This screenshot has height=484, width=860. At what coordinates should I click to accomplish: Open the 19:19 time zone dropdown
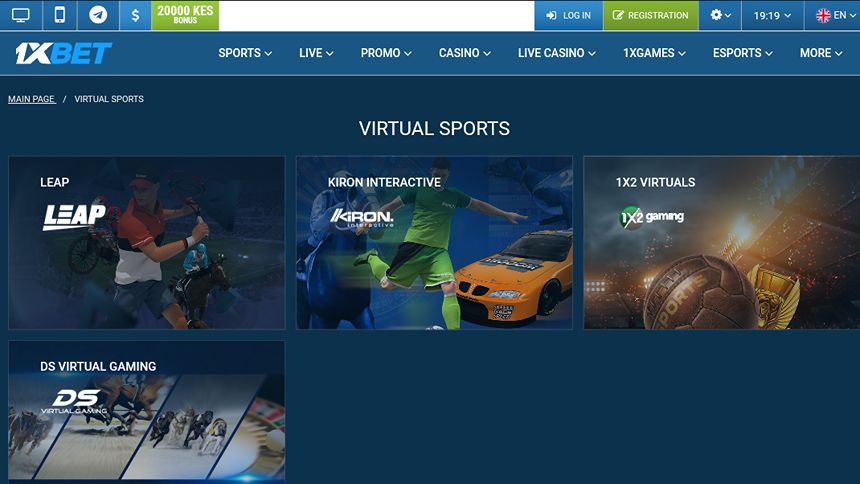point(772,15)
